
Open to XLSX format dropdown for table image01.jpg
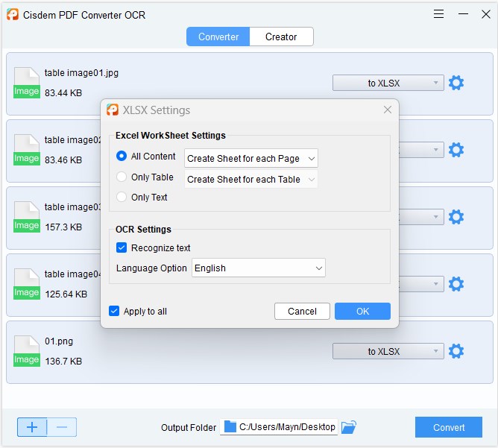(388, 83)
